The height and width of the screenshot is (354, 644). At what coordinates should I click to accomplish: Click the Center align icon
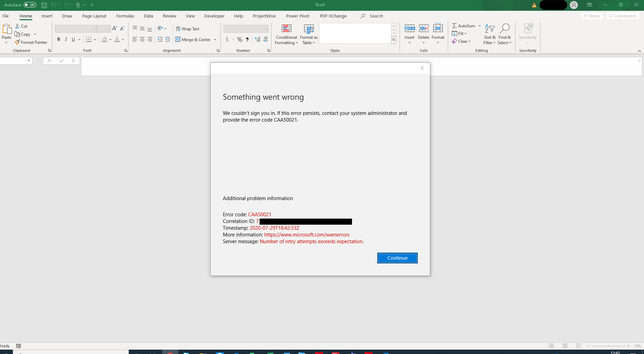pos(142,39)
